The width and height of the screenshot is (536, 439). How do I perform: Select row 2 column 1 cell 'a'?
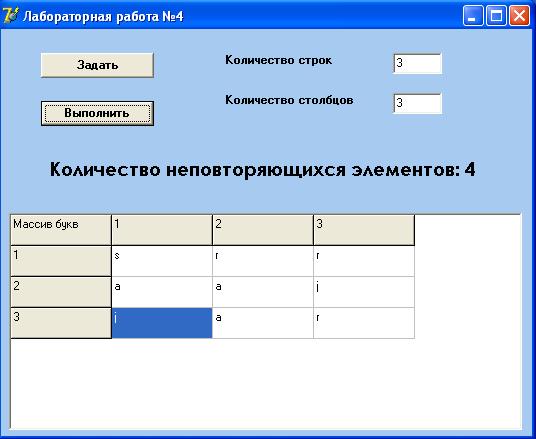point(162,292)
